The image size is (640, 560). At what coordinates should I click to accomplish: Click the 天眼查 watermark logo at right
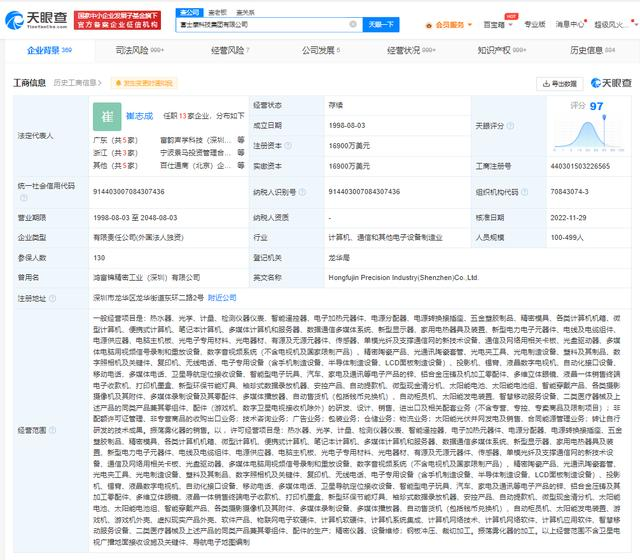[604, 83]
